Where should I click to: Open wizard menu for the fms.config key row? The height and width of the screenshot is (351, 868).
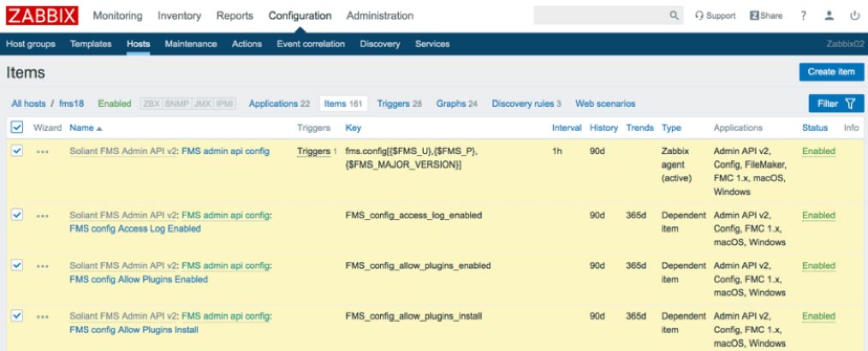point(43,152)
